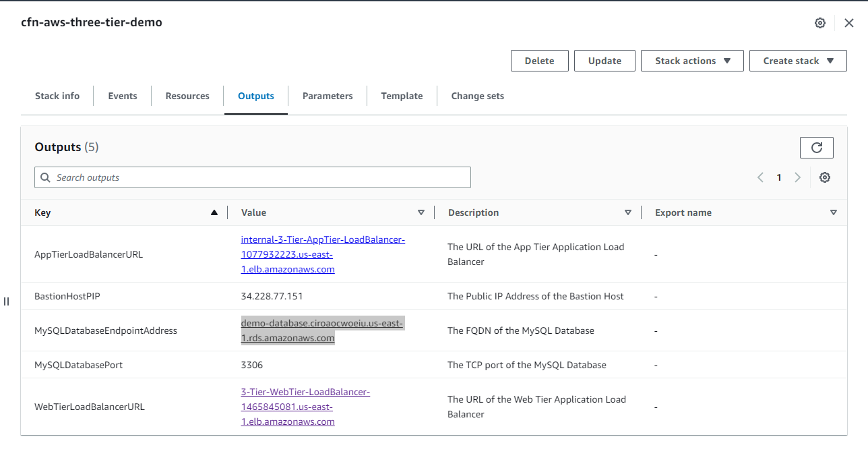Open the Value column filter control
The image size is (868, 466).
pos(421,212)
